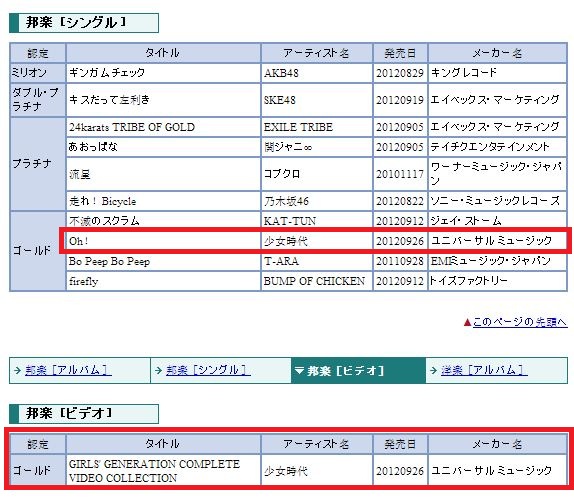
Task: Click the down triangle icon before 邦楽［ビデオ］
Action: 299,371
